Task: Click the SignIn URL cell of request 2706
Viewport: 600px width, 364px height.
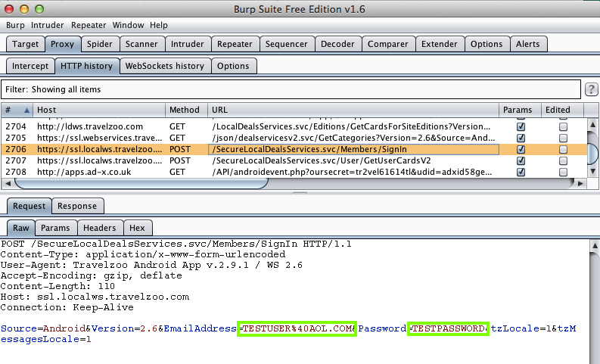Action: click(353, 149)
